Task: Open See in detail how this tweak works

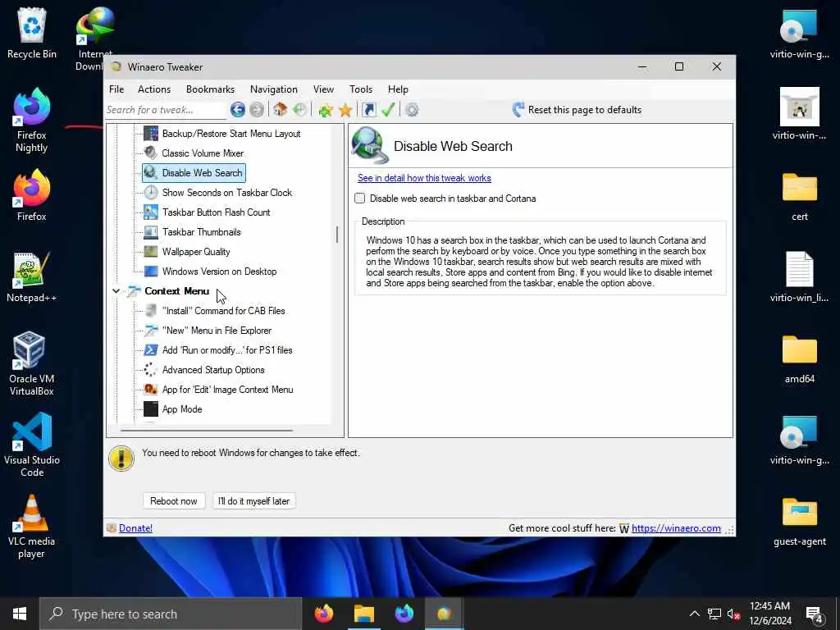Action: point(424,178)
